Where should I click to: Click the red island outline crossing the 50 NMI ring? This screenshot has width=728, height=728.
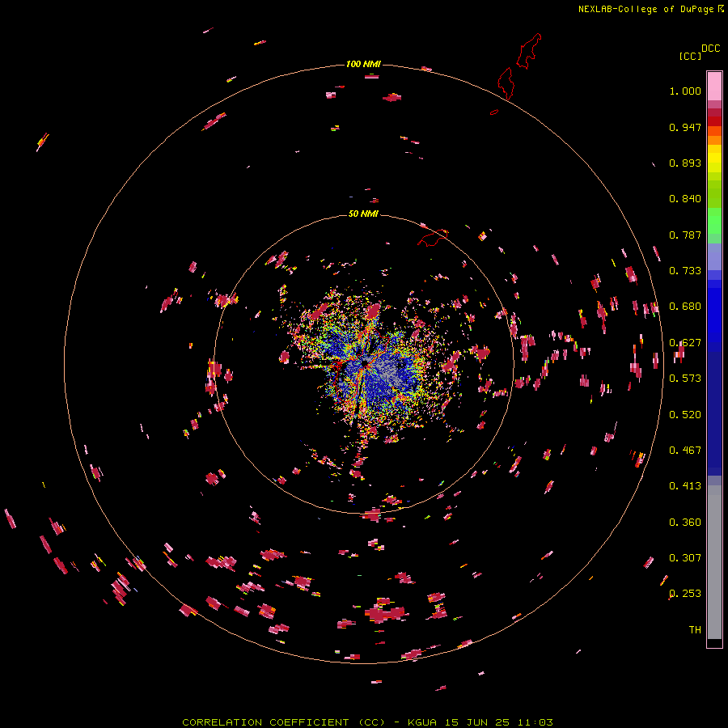click(x=433, y=237)
